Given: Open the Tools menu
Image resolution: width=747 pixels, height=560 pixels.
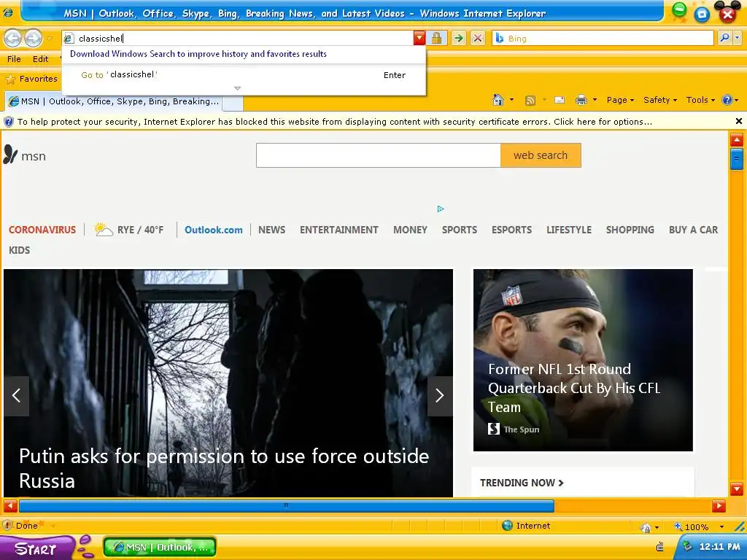Looking at the screenshot, I should [700, 100].
